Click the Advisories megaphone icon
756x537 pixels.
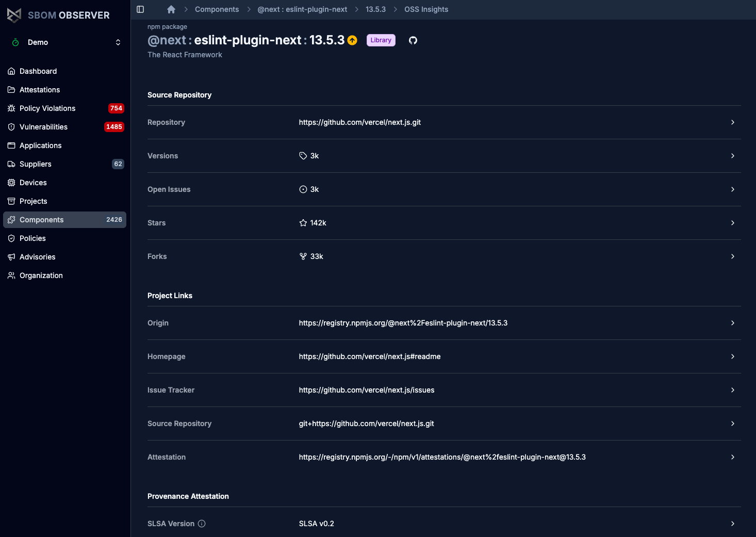pyautogui.click(x=11, y=257)
